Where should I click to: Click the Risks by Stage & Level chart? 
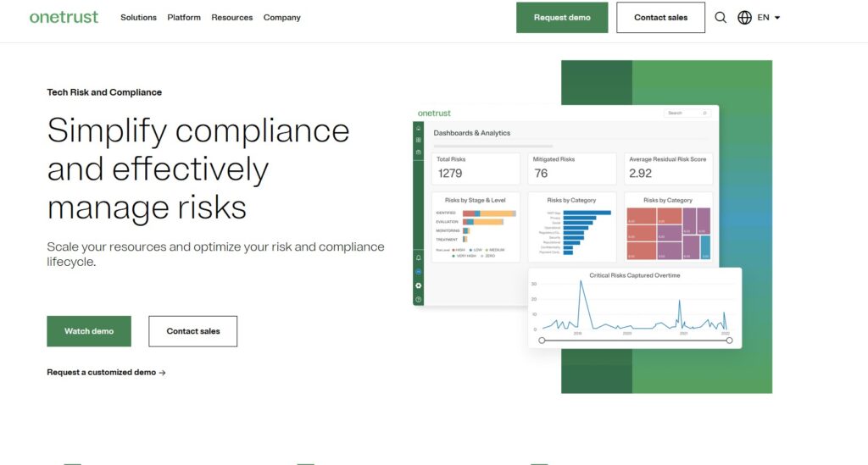(x=476, y=227)
